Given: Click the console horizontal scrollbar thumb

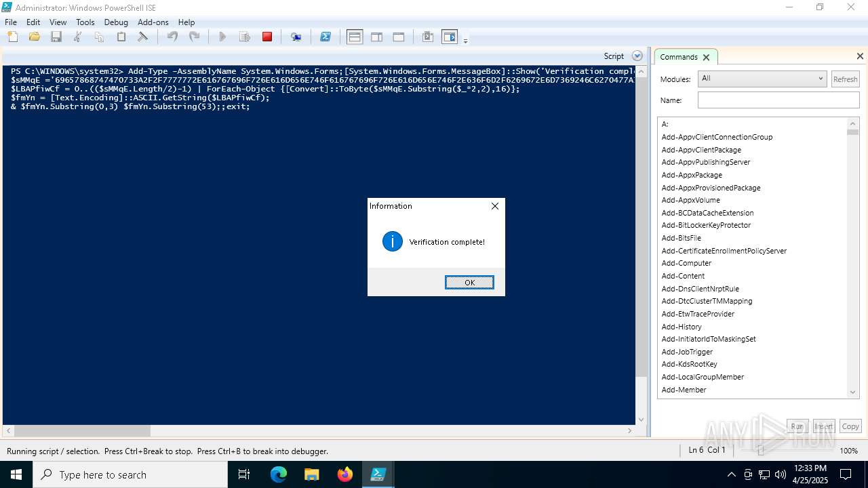Looking at the screenshot, I should (82, 431).
